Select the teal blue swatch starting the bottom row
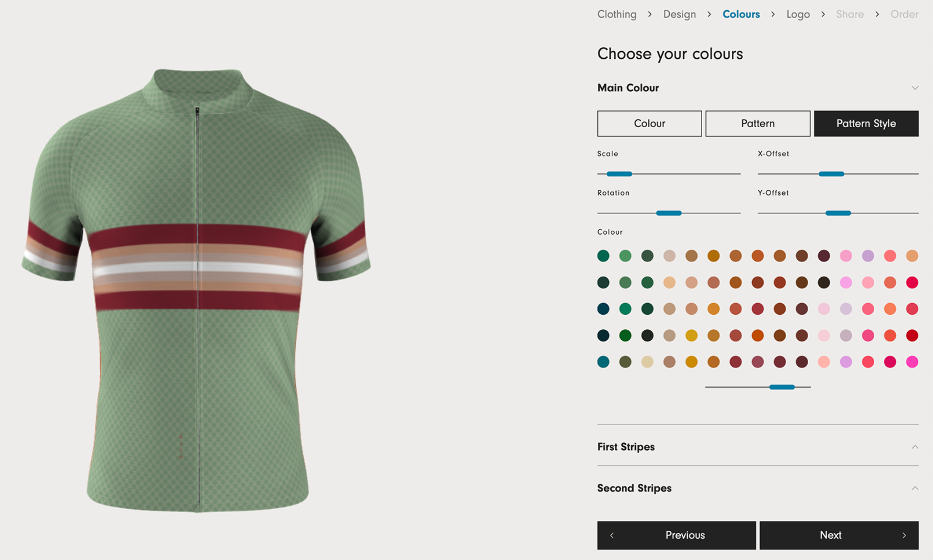The image size is (933, 560). click(603, 362)
